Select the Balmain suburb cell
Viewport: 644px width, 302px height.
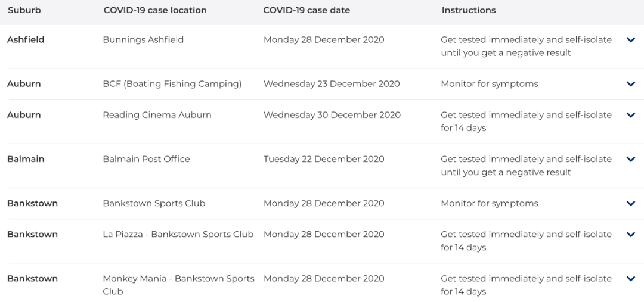click(x=26, y=159)
